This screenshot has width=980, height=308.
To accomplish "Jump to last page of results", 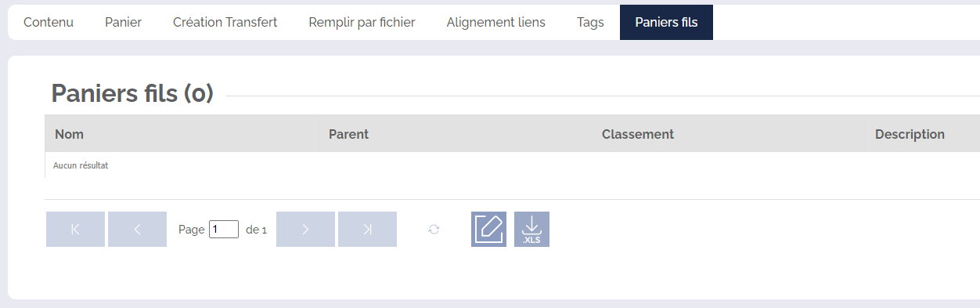I will point(367,229).
